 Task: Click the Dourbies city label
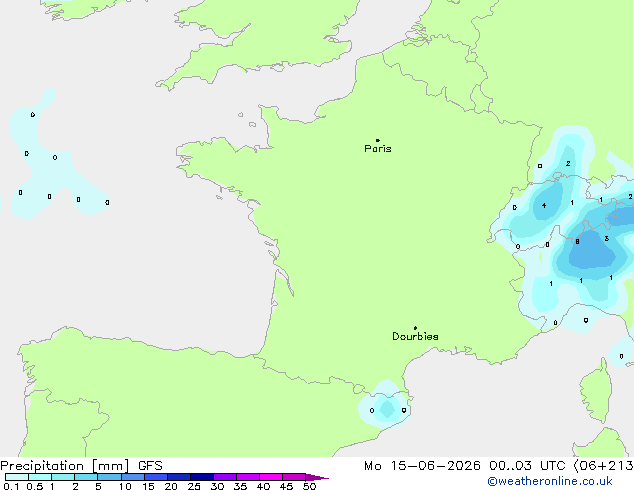pyautogui.click(x=415, y=336)
